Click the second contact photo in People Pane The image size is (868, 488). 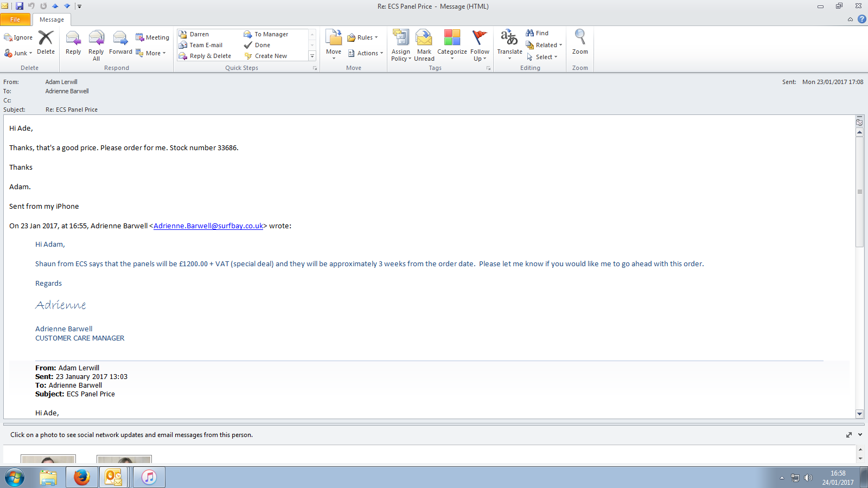click(x=124, y=459)
